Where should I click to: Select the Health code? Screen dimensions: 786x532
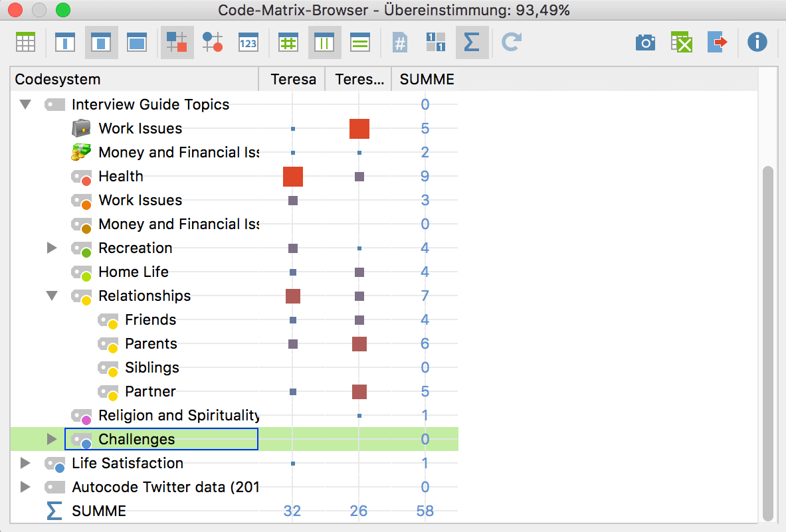coord(121,176)
